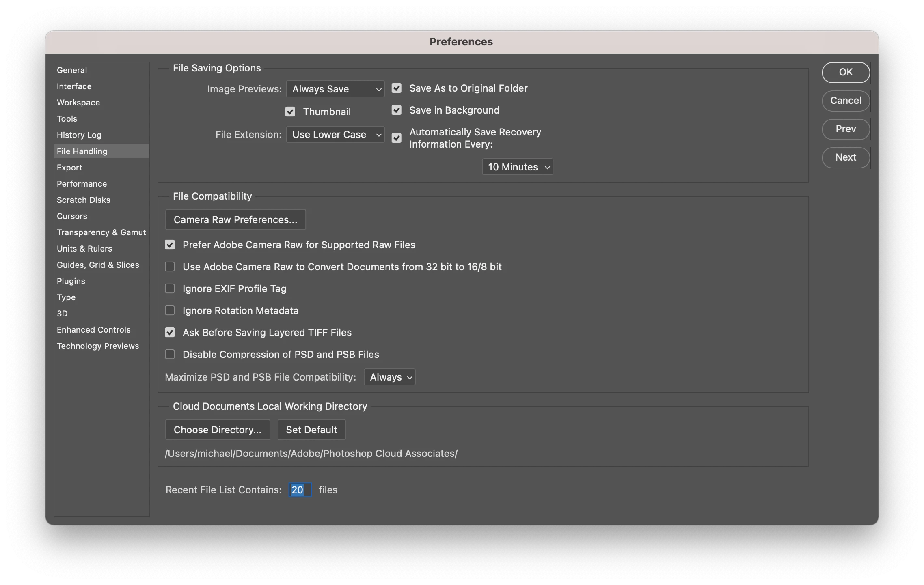Expand the 10 Minutes recovery interval dropdown

pyautogui.click(x=517, y=167)
